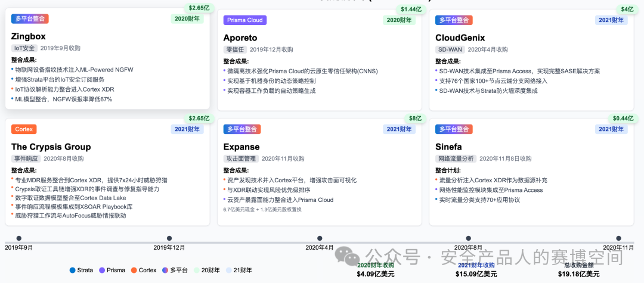The width and height of the screenshot is (644, 283).
Task: Click the 实现容器工作负载的自动策略生成 line
Action: [271, 91]
